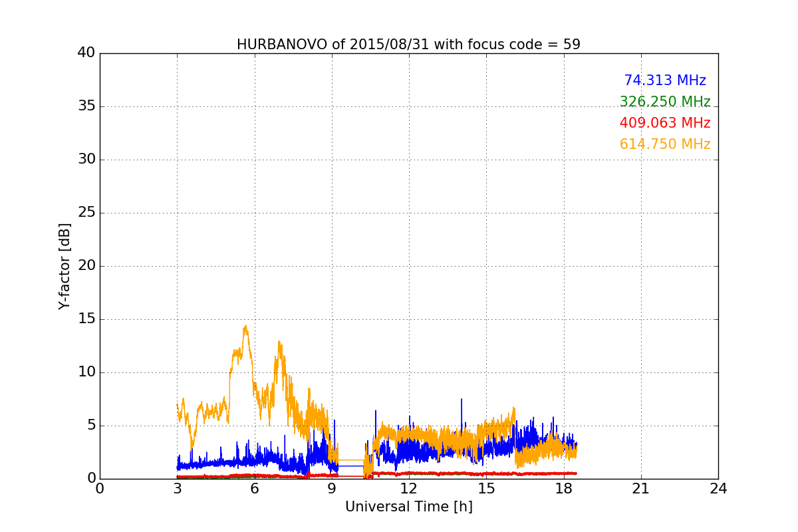
Task: Click y-axis tick label 25
Action: click(x=86, y=213)
